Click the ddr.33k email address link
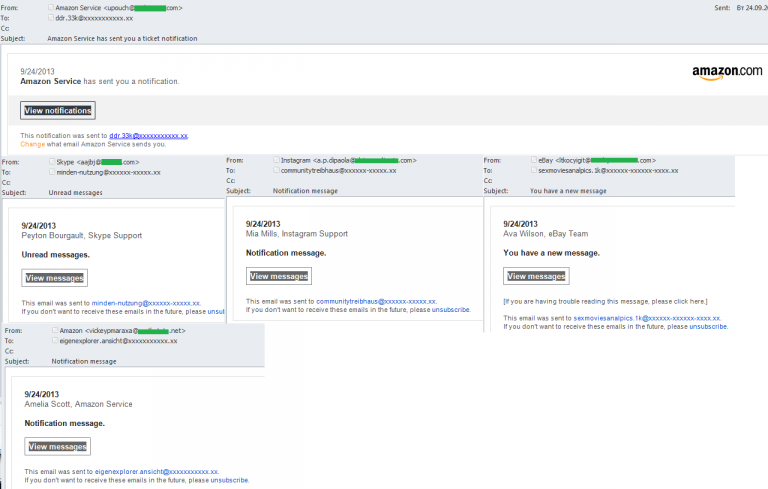The height and width of the screenshot is (489, 768). 149,135
